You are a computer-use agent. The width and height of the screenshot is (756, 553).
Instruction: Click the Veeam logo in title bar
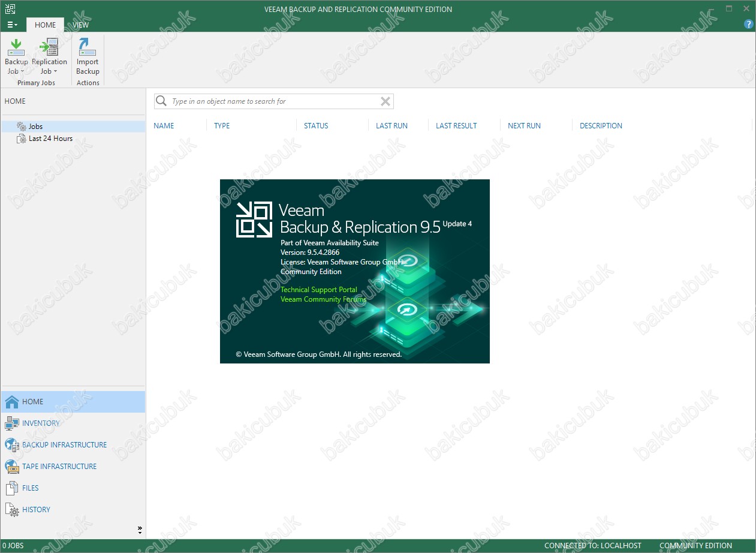point(11,9)
